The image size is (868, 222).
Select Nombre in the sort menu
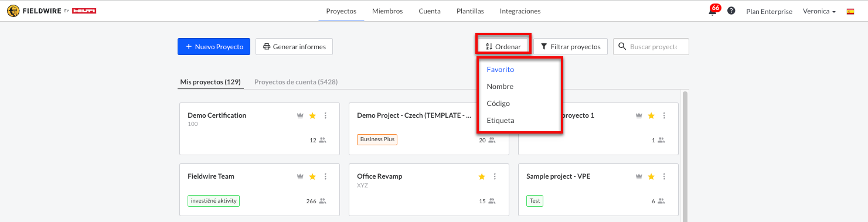point(500,87)
